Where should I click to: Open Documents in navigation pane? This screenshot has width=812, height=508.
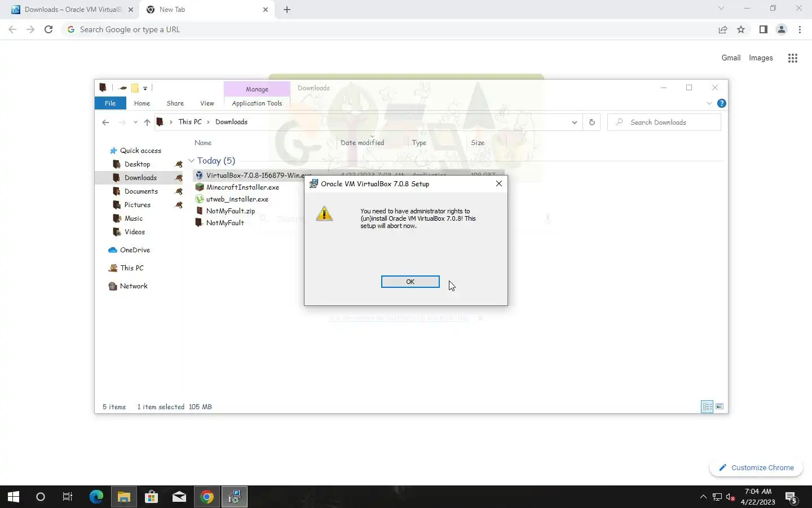[x=141, y=191]
